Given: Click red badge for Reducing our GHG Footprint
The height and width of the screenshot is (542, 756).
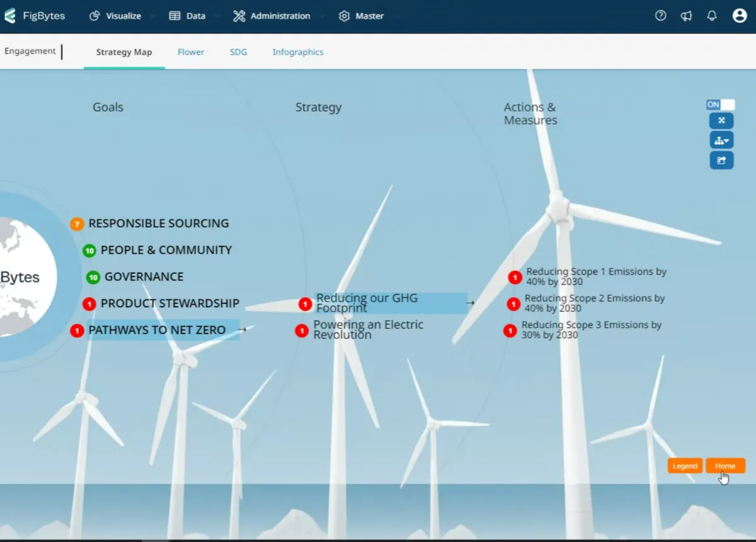Looking at the screenshot, I should pos(305,304).
